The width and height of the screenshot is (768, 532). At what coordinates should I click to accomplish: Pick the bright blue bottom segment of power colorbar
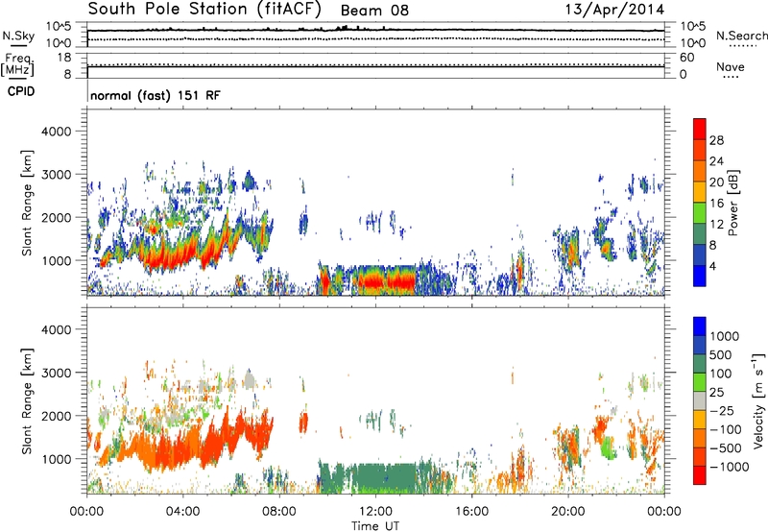(700, 276)
